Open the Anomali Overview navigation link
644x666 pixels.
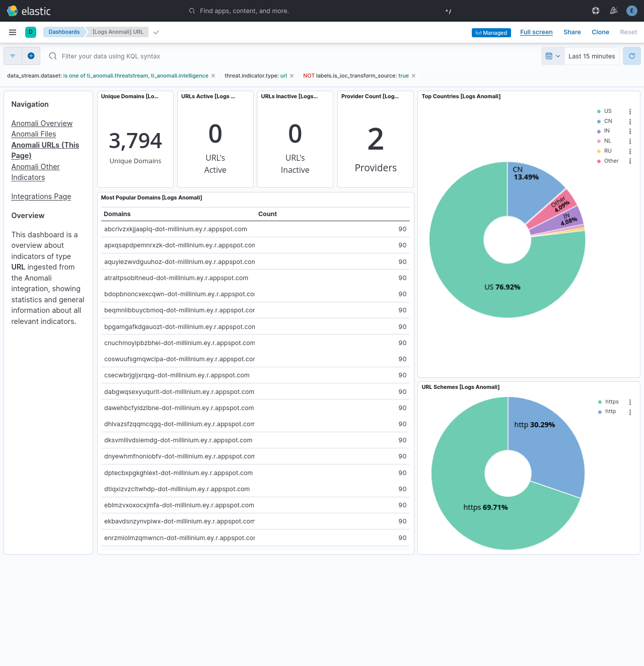pos(42,123)
